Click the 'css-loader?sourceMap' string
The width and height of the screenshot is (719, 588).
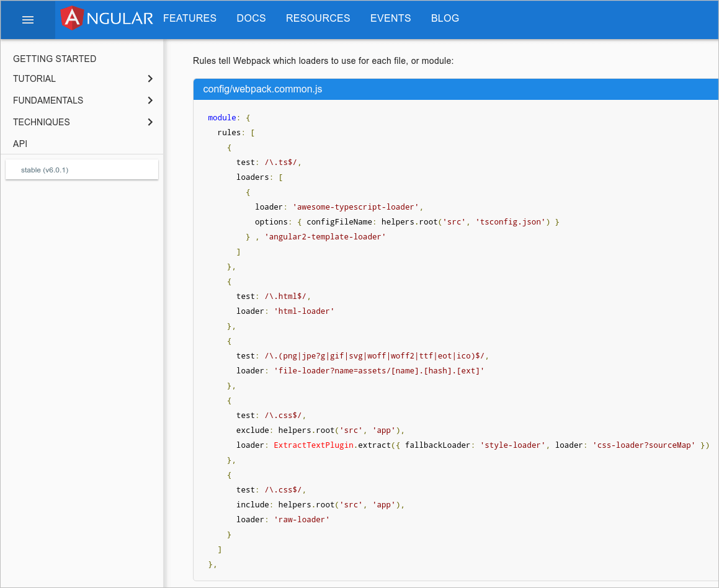[644, 445]
